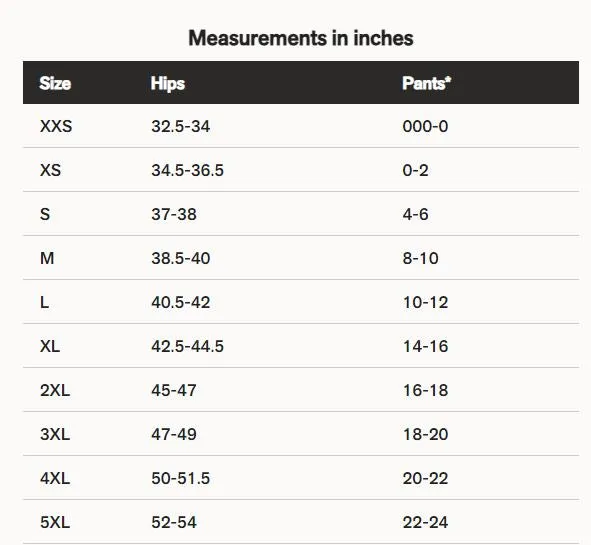Viewport: 591px width, 545px height.
Task: Click hips measurement 37-38
Action: click(x=174, y=214)
